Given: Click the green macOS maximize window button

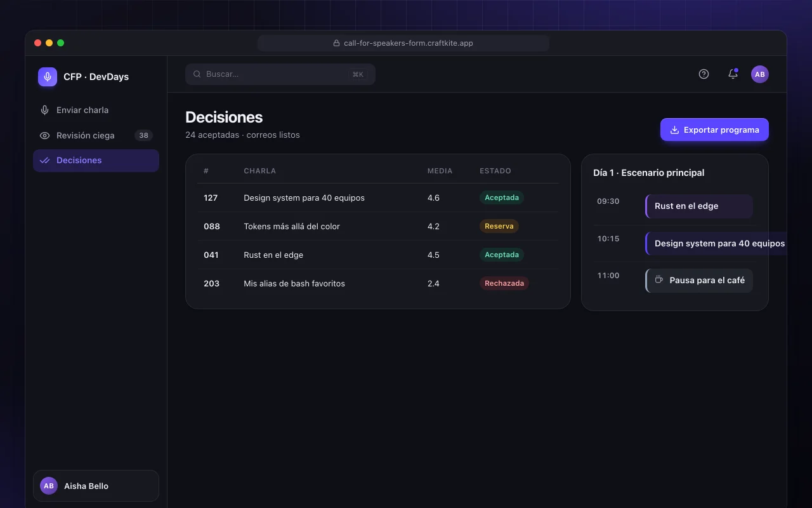Looking at the screenshot, I should click(61, 43).
